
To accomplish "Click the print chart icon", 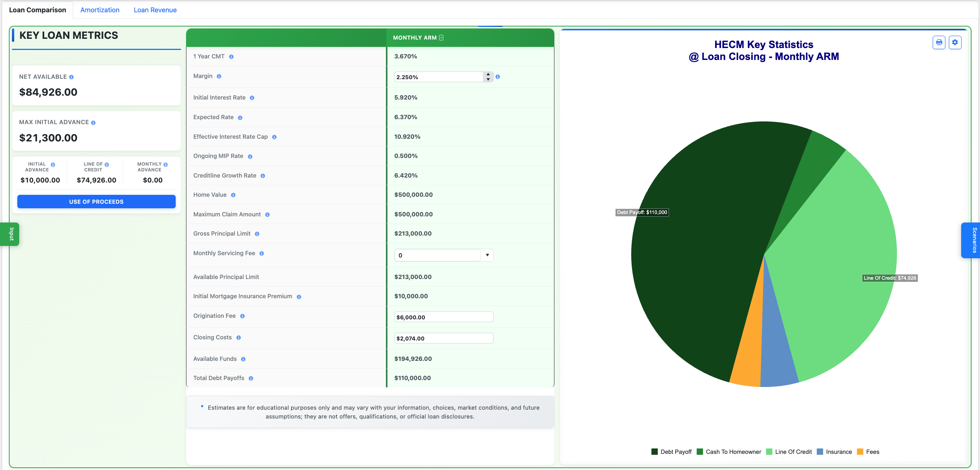I will 939,42.
